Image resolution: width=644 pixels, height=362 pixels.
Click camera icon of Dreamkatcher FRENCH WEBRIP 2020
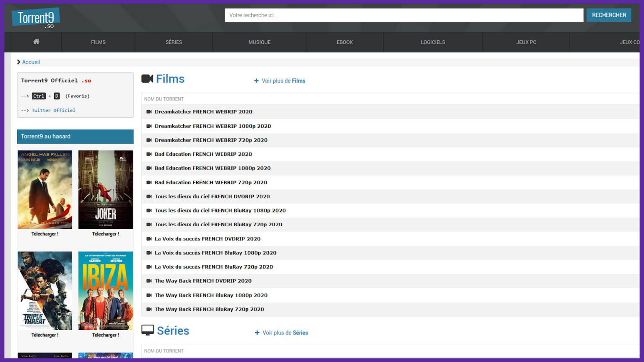coord(149,112)
